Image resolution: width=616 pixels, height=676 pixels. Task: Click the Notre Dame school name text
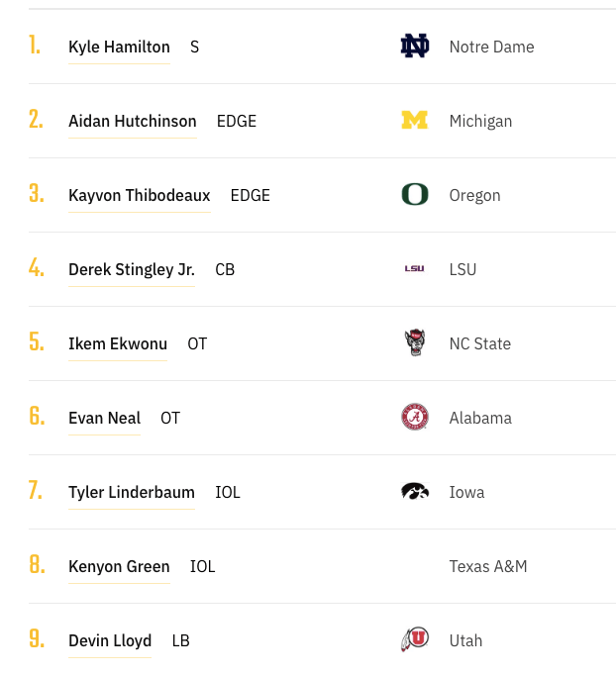pos(491,48)
